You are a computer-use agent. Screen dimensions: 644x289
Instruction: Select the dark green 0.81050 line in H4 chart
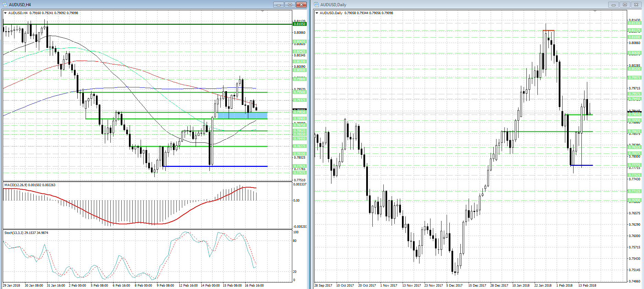coord(147,24)
